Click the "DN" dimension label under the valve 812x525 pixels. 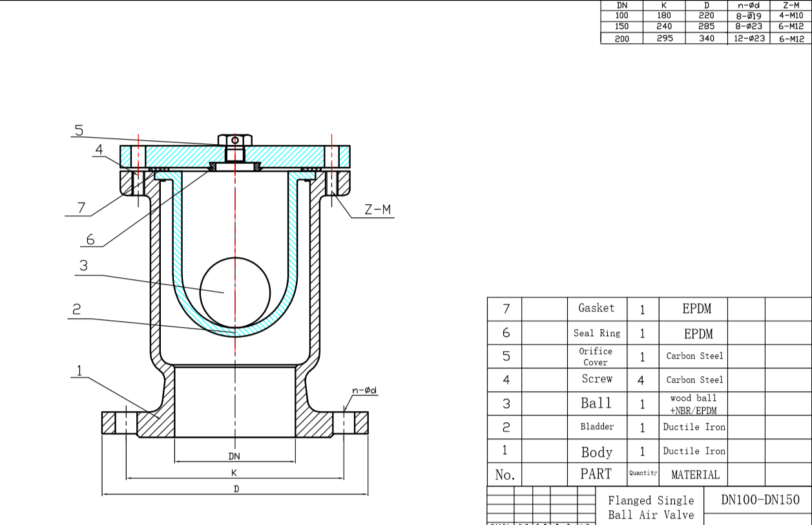[x=234, y=456]
